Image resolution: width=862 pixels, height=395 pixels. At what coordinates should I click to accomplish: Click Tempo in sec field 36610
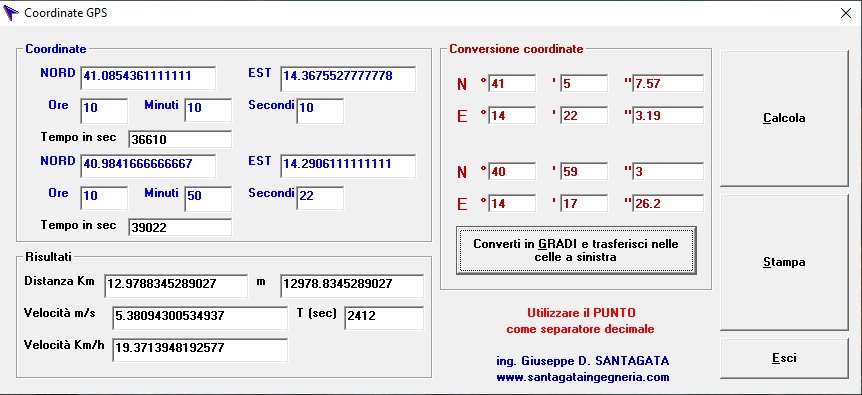180,140
